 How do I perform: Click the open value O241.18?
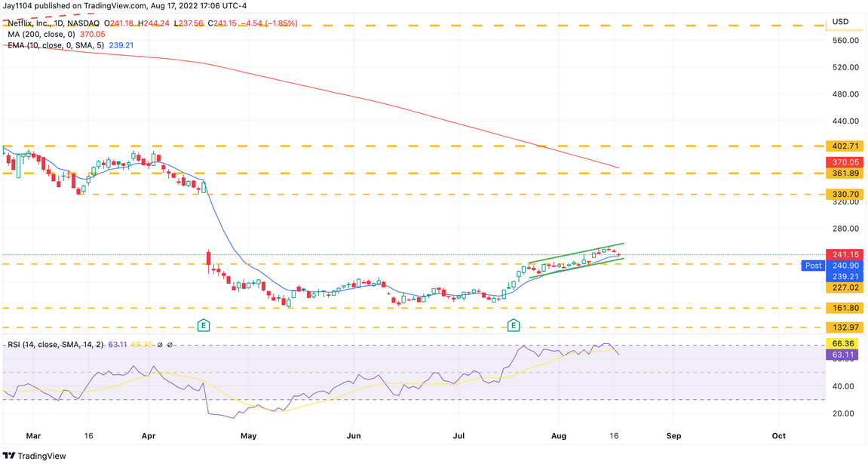[x=118, y=23]
